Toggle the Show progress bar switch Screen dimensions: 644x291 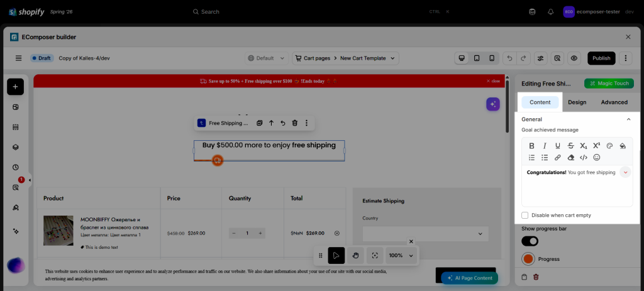530,241
